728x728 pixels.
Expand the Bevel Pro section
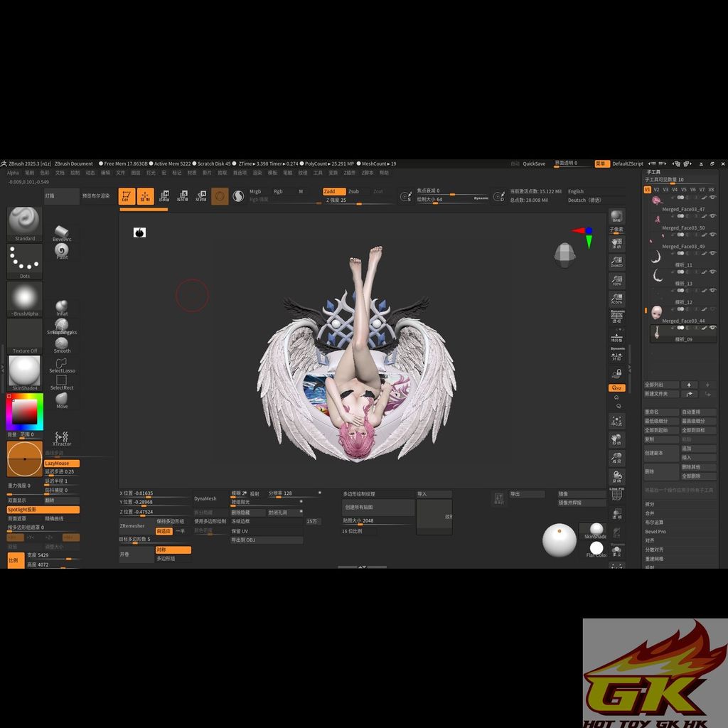tap(655, 532)
